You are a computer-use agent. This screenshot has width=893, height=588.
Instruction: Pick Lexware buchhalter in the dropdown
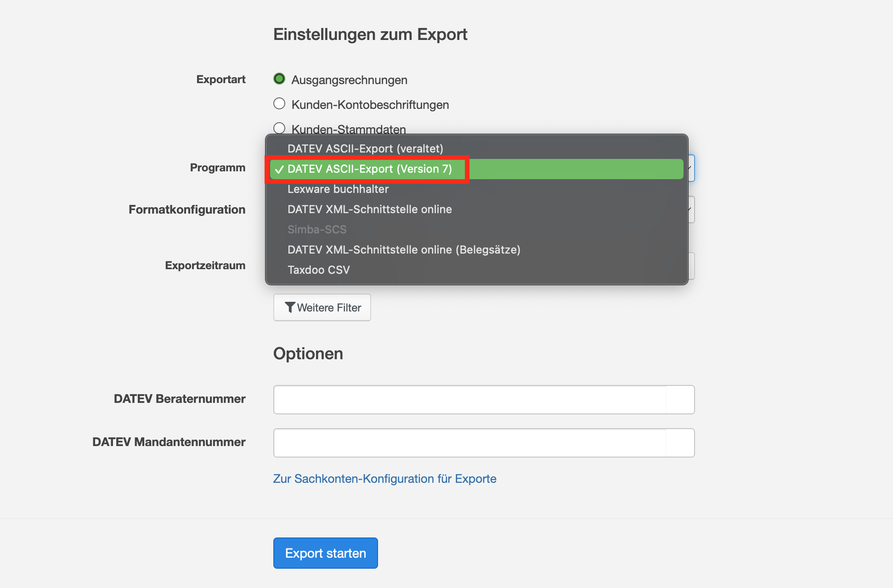(476, 189)
